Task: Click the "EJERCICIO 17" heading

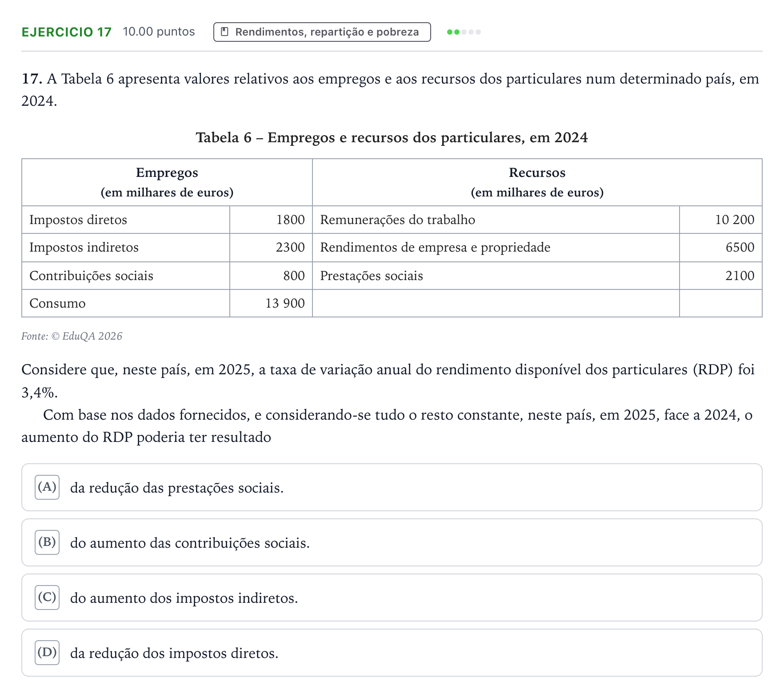Action: click(x=67, y=32)
